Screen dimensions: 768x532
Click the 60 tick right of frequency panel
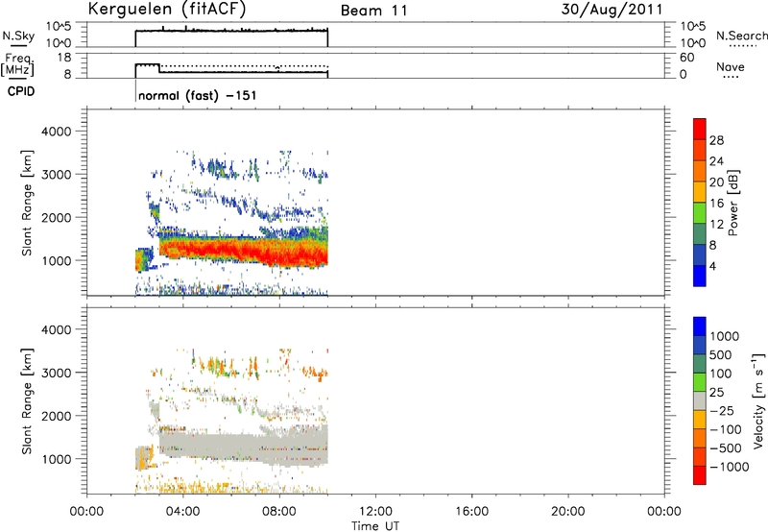coord(687,58)
